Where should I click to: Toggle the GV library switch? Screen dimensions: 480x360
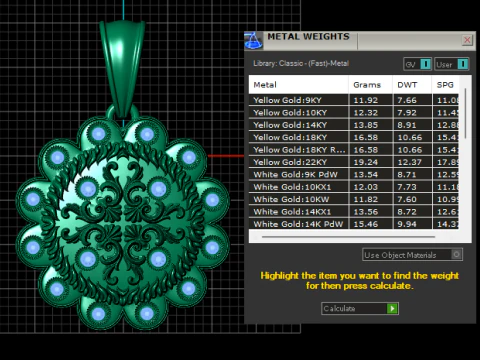point(418,64)
